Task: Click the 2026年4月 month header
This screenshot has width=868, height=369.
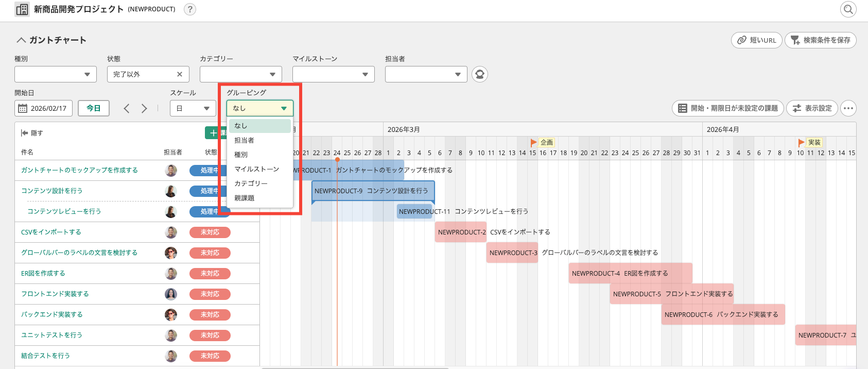Action: [x=723, y=129]
